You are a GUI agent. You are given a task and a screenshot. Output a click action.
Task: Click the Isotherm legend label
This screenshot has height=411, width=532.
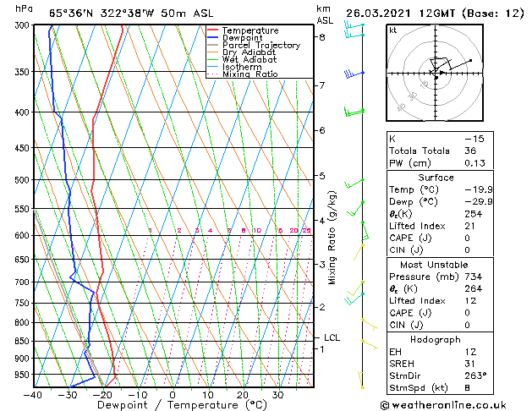pyautogui.click(x=242, y=67)
